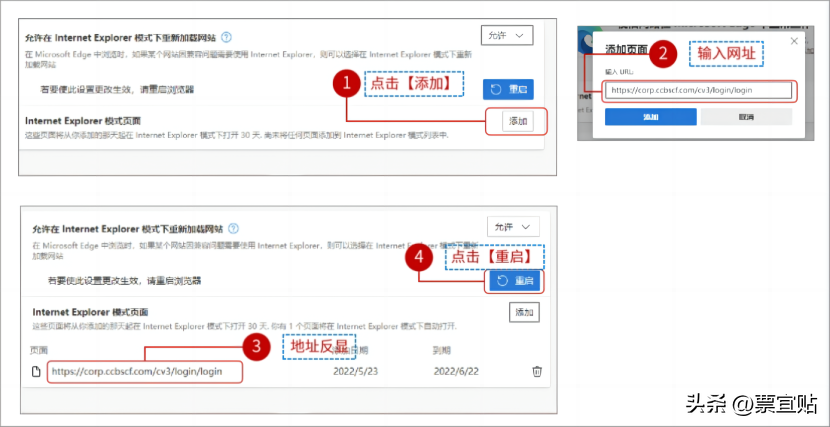Click the listed https://corp.ccbscf.com/cv3/login/login page entry
Screen dimensions: 830x427
137,371
